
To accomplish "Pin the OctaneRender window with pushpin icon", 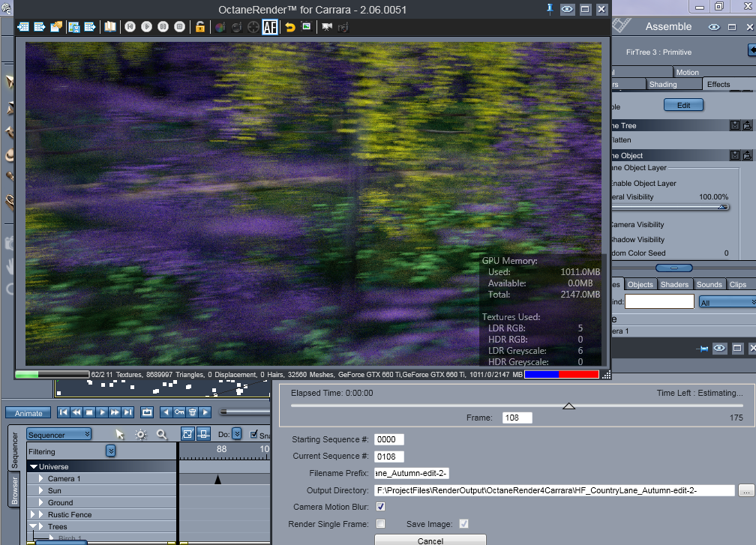I will pos(550,9).
